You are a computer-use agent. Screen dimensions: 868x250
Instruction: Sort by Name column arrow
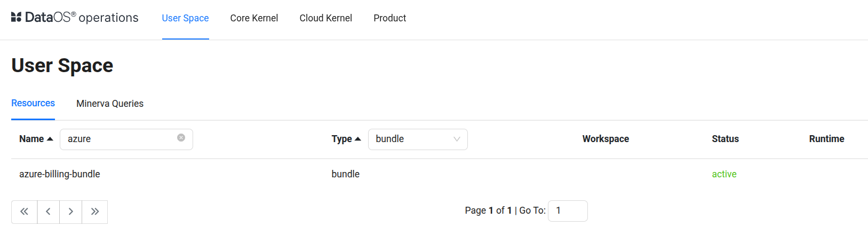point(50,139)
